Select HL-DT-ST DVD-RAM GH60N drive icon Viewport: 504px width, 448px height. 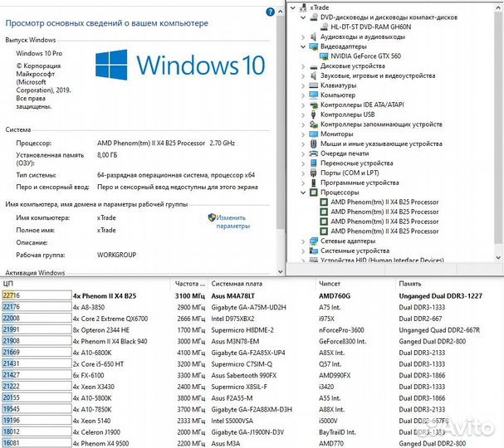pos(325,27)
